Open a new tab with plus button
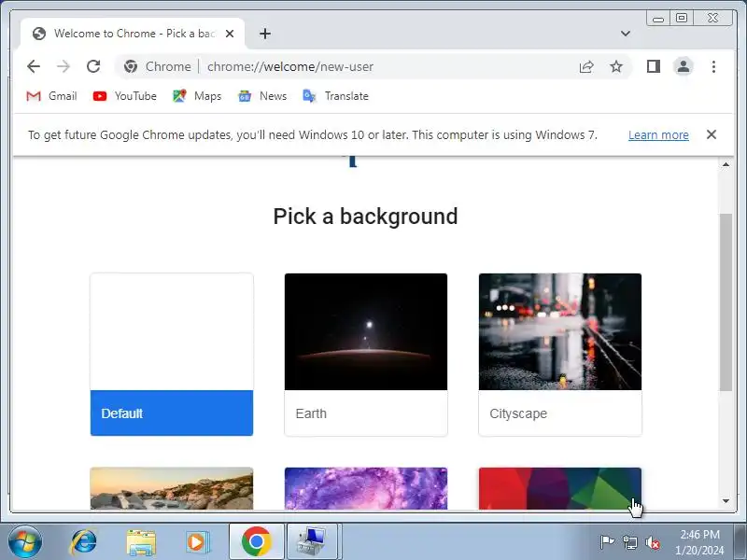 265,34
